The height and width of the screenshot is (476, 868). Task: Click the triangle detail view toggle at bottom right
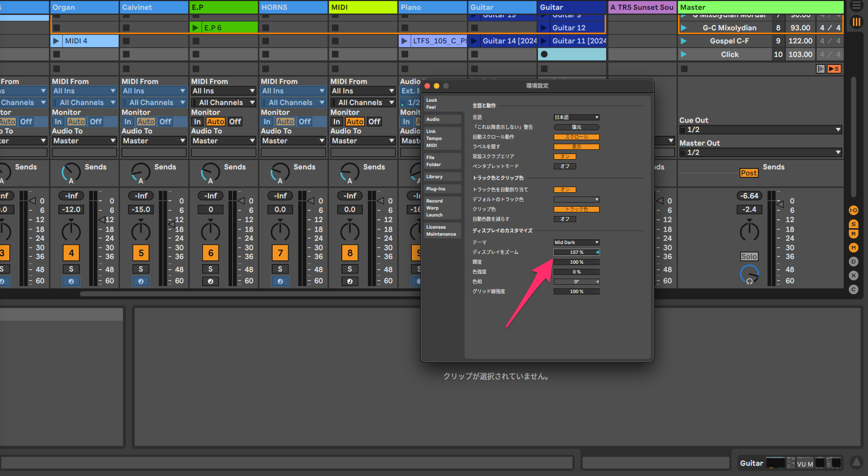(856, 462)
